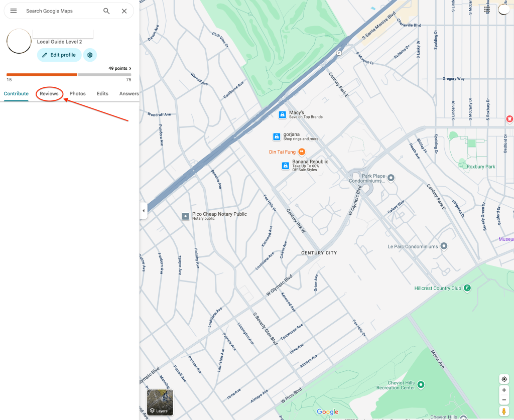Image resolution: width=514 pixels, height=420 pixels.
Task: Click the search magnifying glass icon
Action: pos(106,11)
